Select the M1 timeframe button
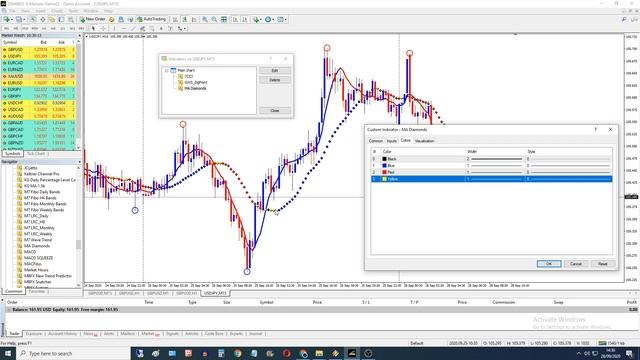 click(x=6, y=29)
